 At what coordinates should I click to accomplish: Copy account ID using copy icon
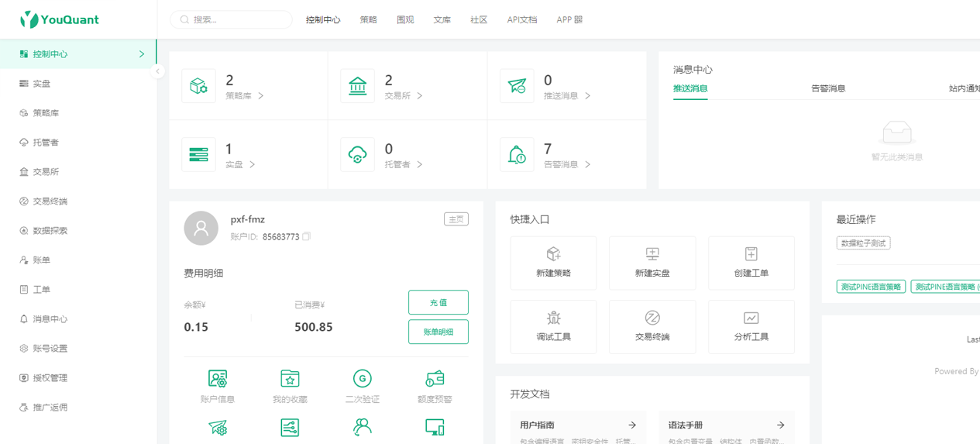click(307, 236)
